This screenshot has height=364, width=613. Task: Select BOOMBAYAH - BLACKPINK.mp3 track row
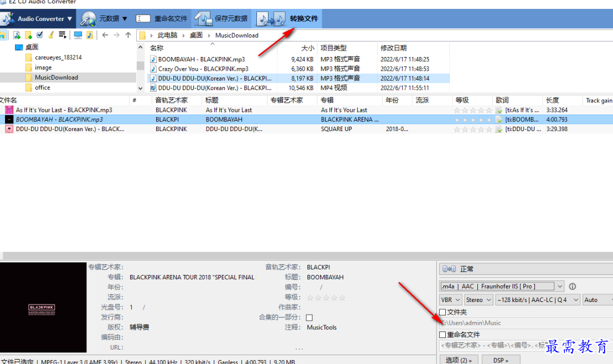coord(307,119)
